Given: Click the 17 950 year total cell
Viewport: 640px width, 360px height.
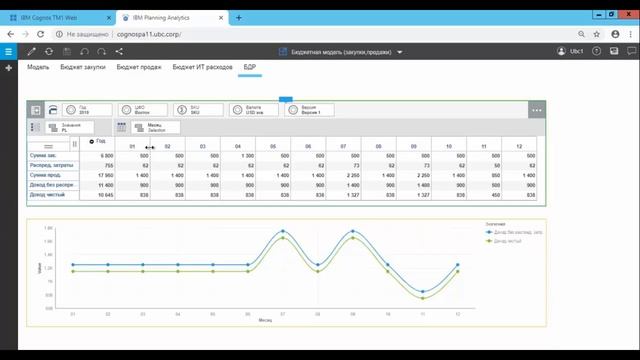Looking at the screenshot, I should click(98, 176).
